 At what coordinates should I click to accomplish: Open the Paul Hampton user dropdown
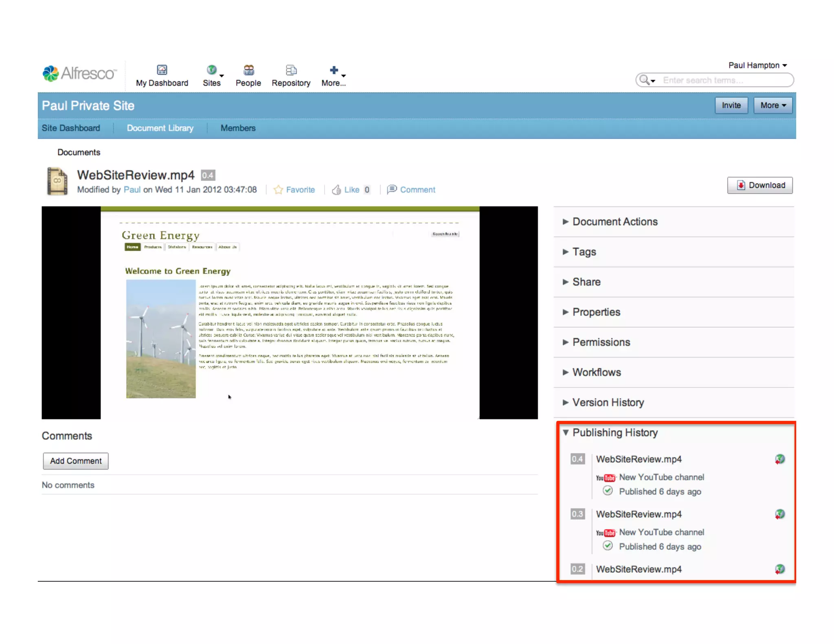coord(757,65)
